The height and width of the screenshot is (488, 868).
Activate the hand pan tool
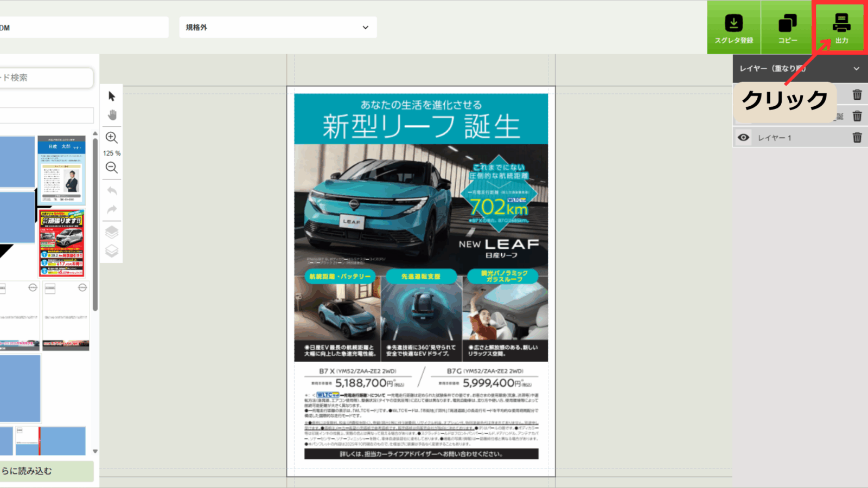tap(112, 115)
